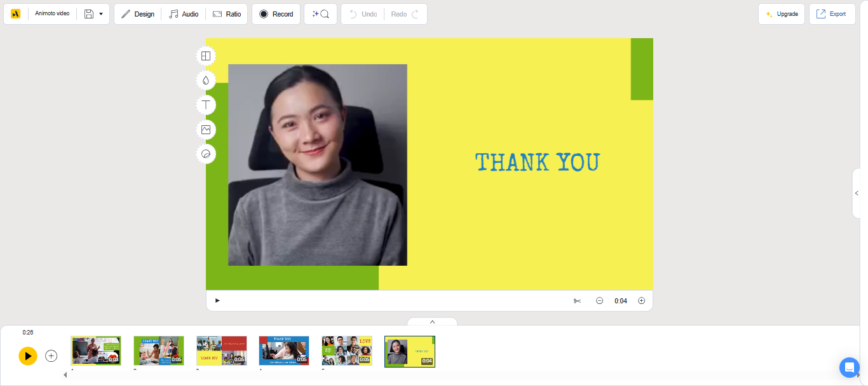The height and width of the screenshot is (386, 868).
Task: Add a new block with plus icon
Action: pos(51,356)
